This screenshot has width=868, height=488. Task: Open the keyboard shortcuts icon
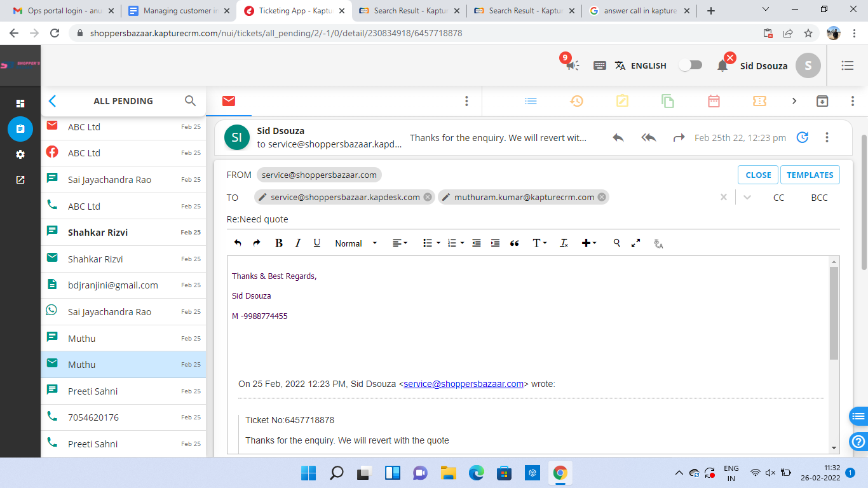(599, 65)
